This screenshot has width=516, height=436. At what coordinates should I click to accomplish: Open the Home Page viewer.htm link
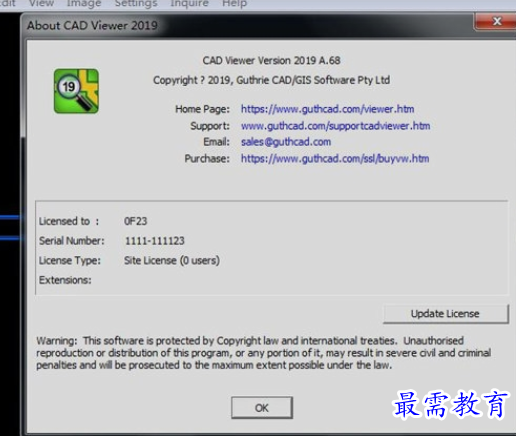[327, 109]
